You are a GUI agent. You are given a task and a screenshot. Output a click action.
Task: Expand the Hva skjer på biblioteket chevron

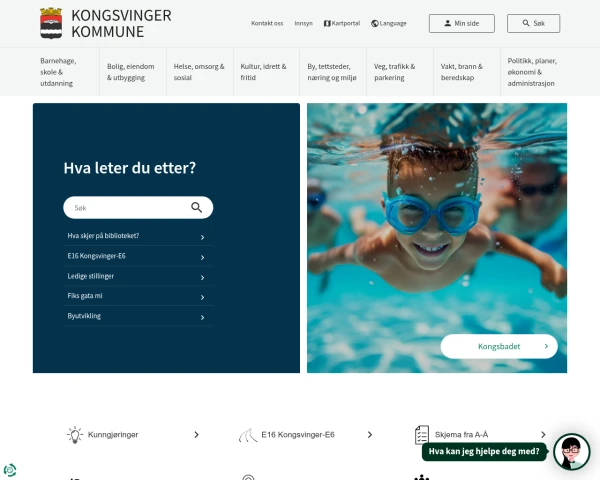point(202,237)
